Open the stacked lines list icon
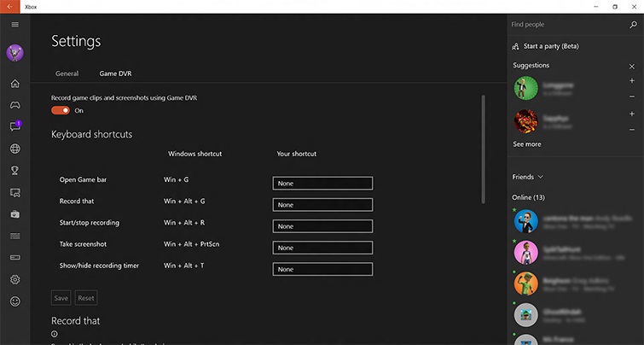 click(x=15, y=236)
